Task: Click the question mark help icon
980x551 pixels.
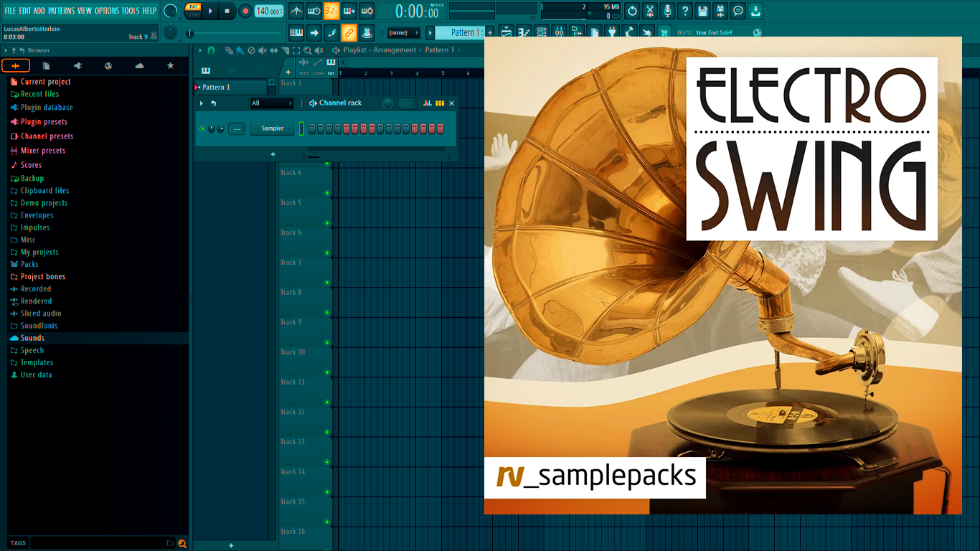Action: tap(685, 11)
